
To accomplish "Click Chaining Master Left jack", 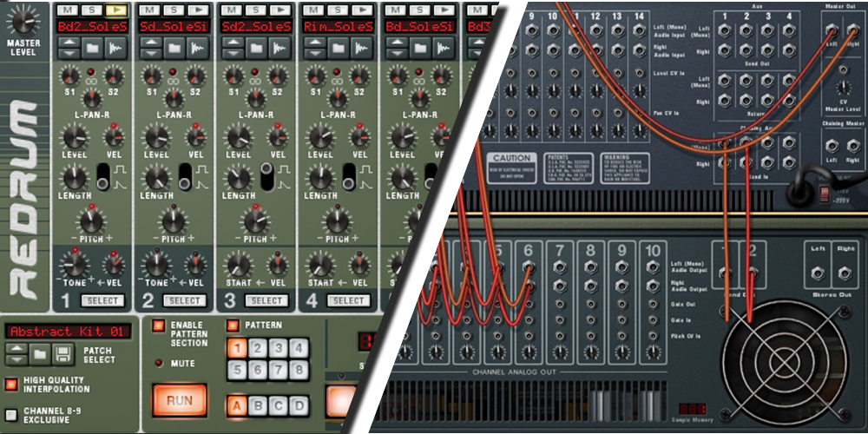I will (832, 146).
